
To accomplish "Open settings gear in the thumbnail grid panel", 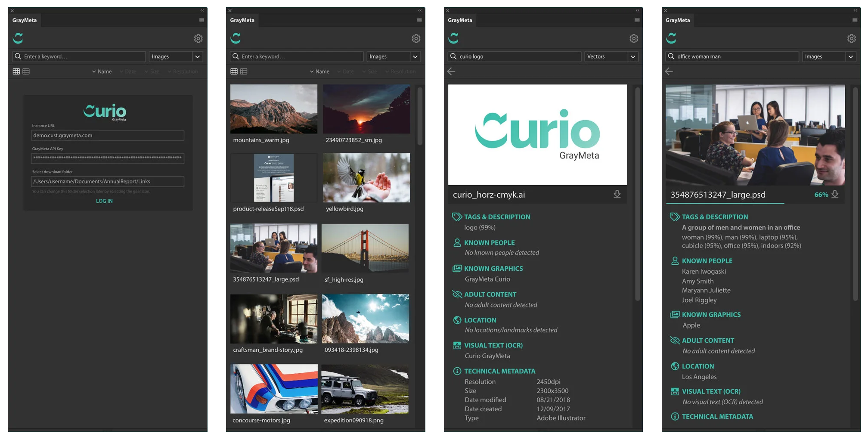I will (x=416, y=38).
